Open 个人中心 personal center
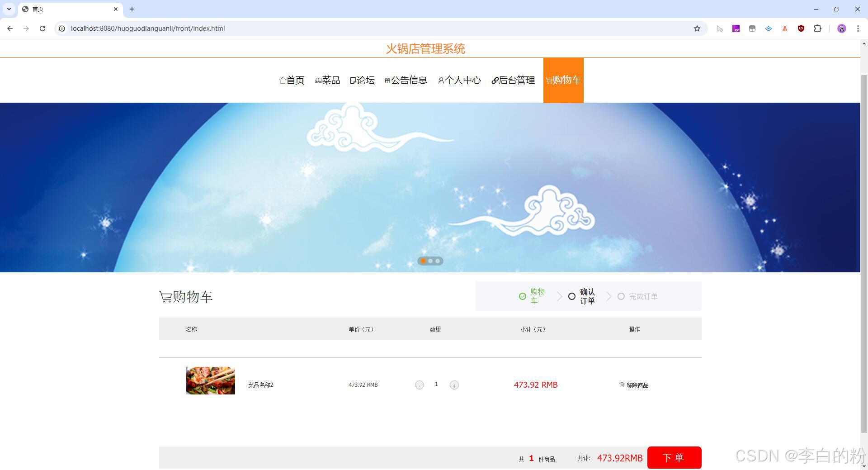 coord(459,80)
